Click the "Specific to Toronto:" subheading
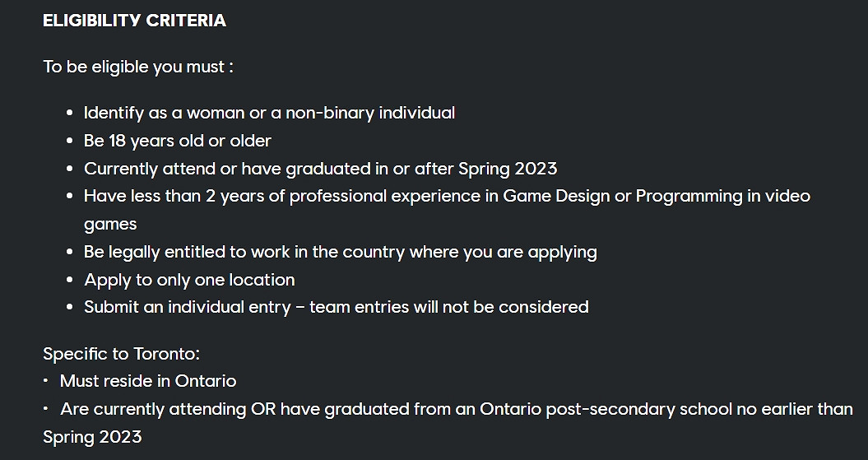 point(121,354)
